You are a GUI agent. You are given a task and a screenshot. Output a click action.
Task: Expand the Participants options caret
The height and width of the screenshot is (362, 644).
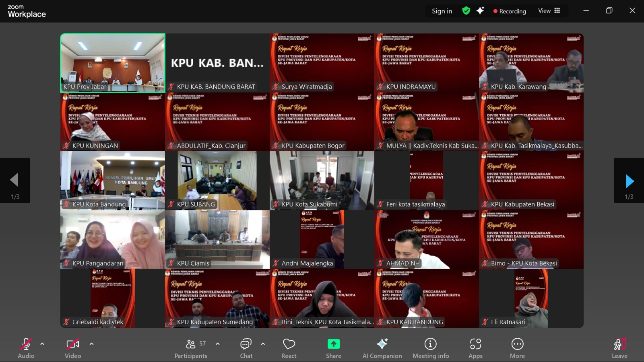[x=218, y=344]
